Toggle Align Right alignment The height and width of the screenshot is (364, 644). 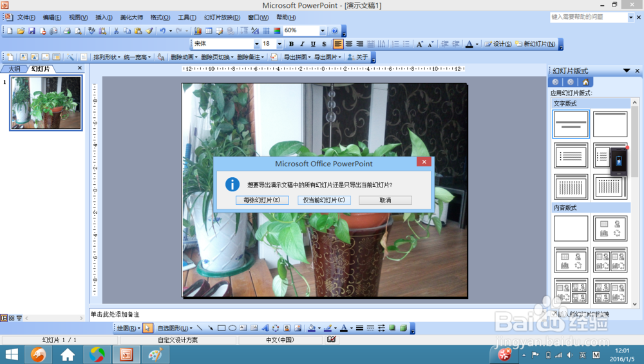(x=360, y=44)
